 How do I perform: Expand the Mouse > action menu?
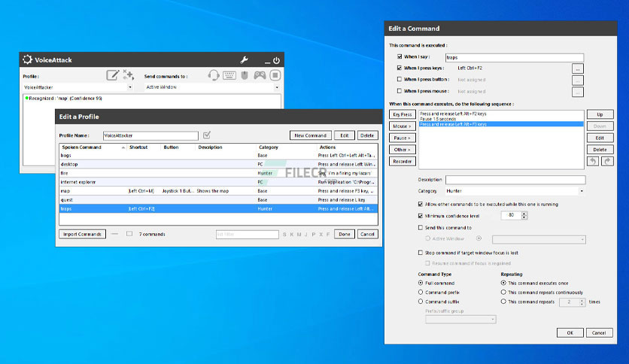tap(402, 126)
